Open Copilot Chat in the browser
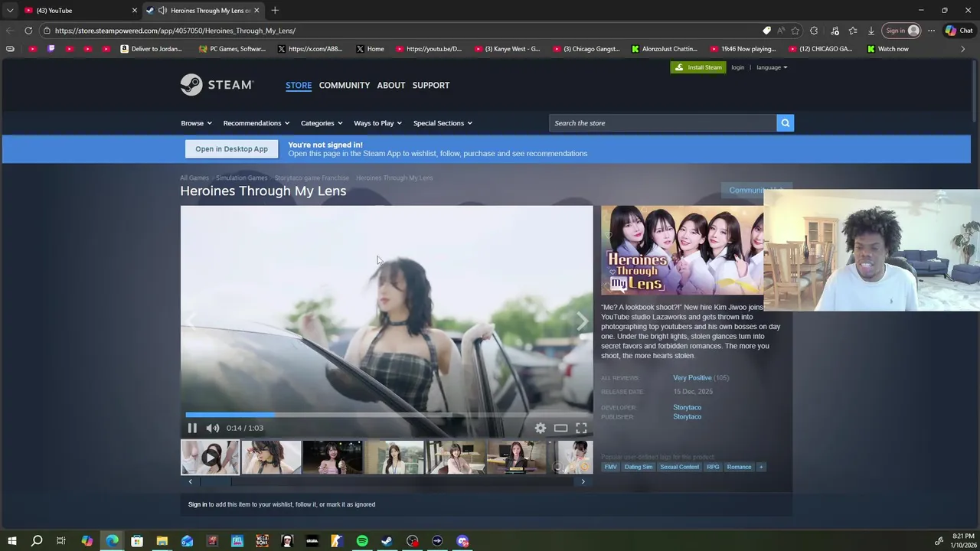This screenshot has width=980, height=551. coord(959,31)
